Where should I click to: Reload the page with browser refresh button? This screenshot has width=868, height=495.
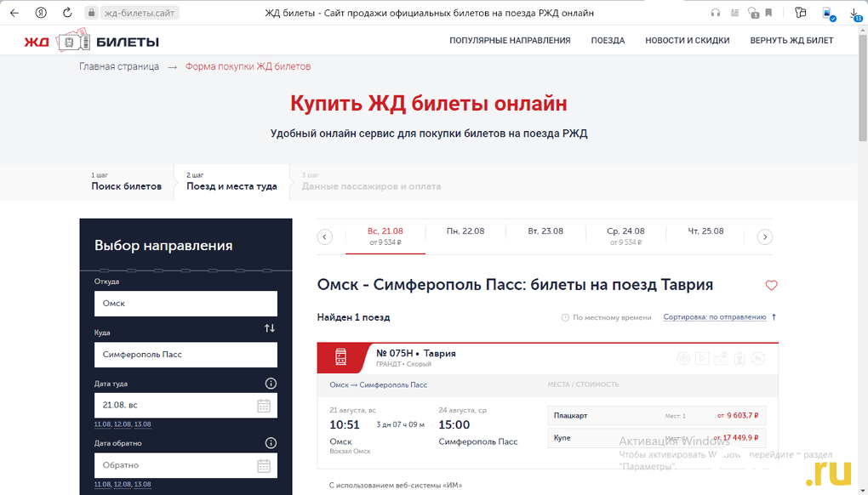[67, 13]
